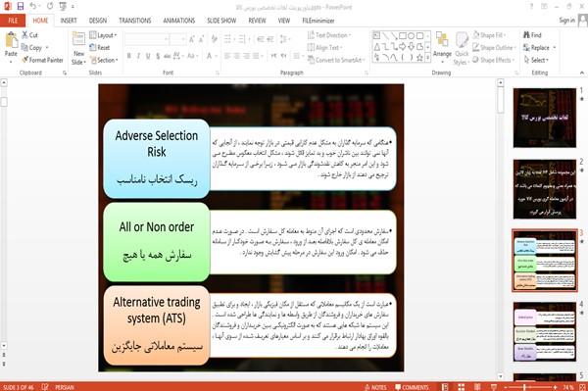The width and height of the screenshot is (588, 391).
Task: Toggle the Notes pane in status bar
Action: pos(375,387)
